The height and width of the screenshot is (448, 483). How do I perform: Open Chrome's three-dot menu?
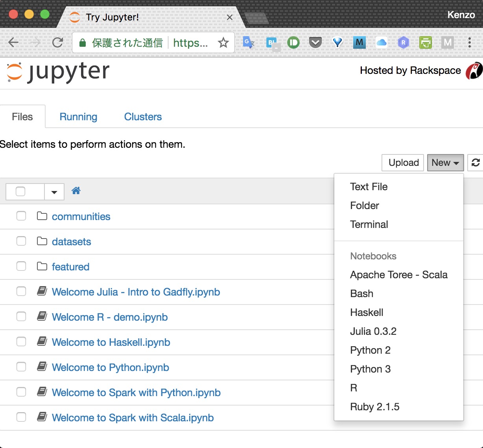(x=470, y=42)
